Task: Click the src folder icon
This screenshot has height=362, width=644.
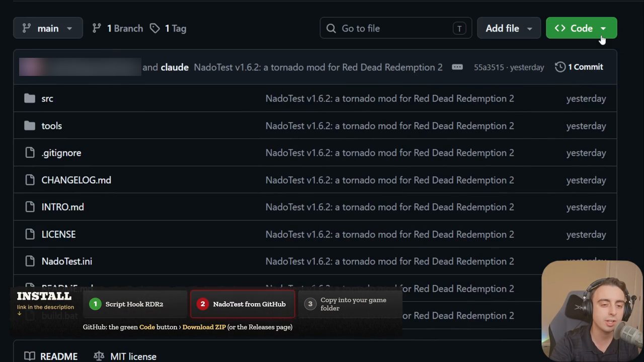Action: pyautogui.click(x=30, y=99)
